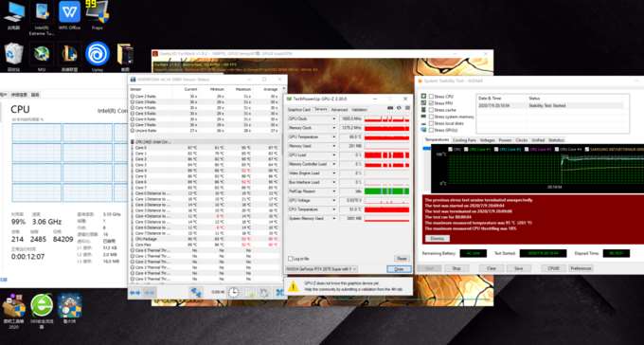The image size is (644, 345).
Task: Select the Core Max row in HWiNFO
Action: coord(205,245)
